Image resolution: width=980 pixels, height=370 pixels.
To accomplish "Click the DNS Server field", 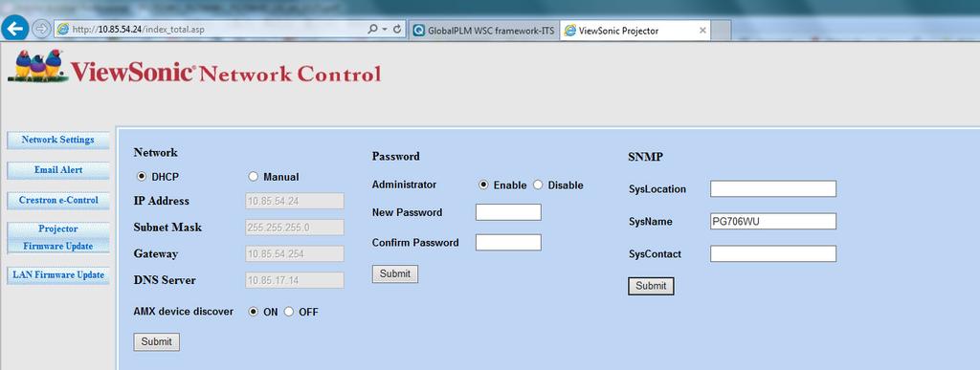I will [x=295, y=280].
